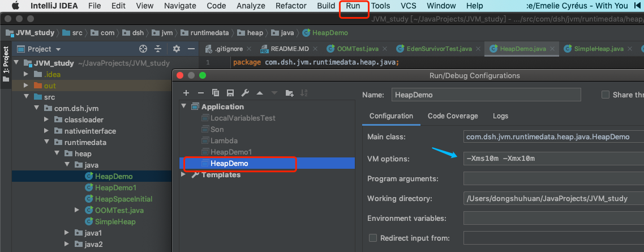644x252 pixels.
Task: Open the Analyze menu
Action: point(251,6)
